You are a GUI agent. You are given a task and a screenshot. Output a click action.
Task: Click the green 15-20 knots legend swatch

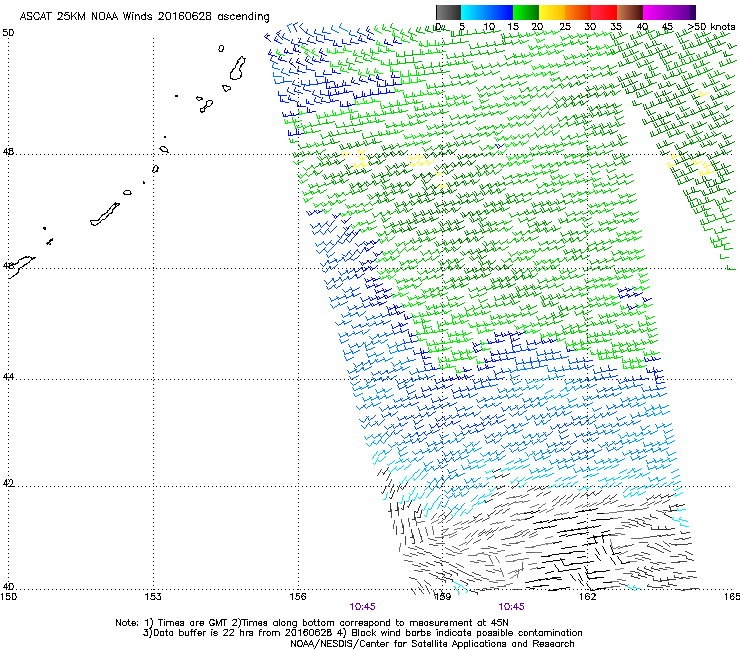(526, 12)
